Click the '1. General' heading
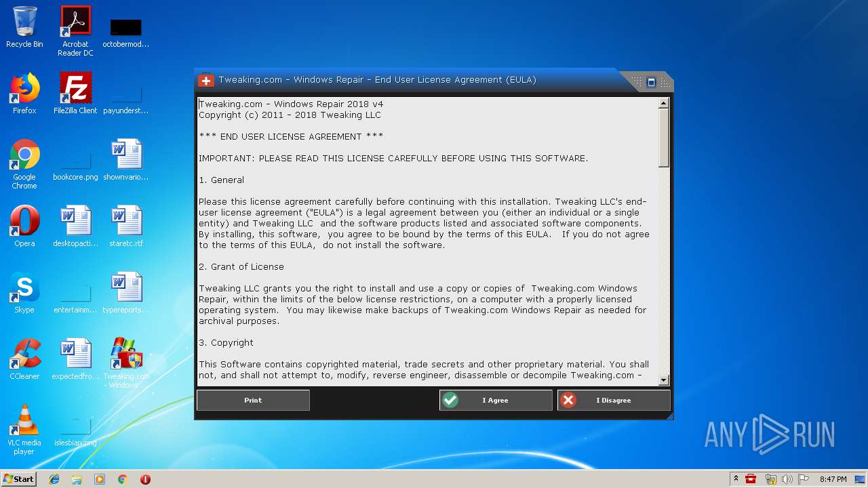Image resolution: width=868 pixels, height=488 pixels. pos(221,180)
